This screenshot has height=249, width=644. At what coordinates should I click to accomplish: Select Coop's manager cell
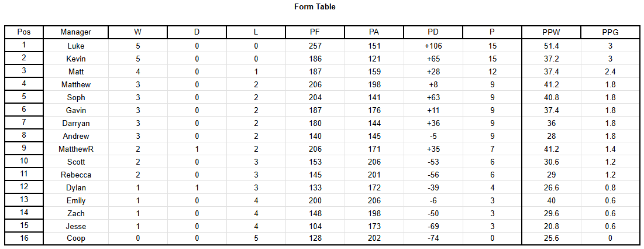point(75,238)
